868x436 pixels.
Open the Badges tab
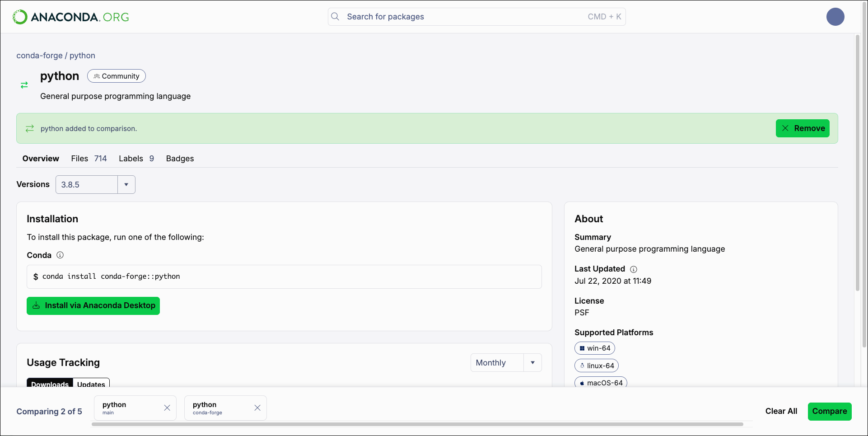tap(180, 159)
